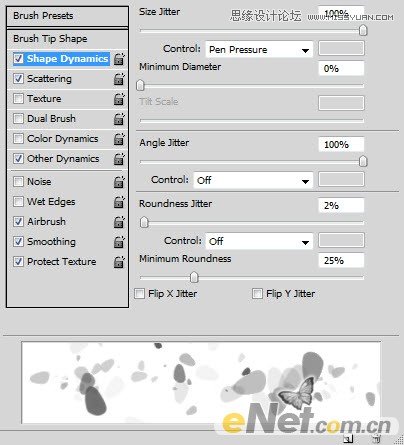This screenshot has width=404, height=445.
Task: Open Size Jitter Control dropdown showing Pen Pressure
Action: tap(259, 50)
